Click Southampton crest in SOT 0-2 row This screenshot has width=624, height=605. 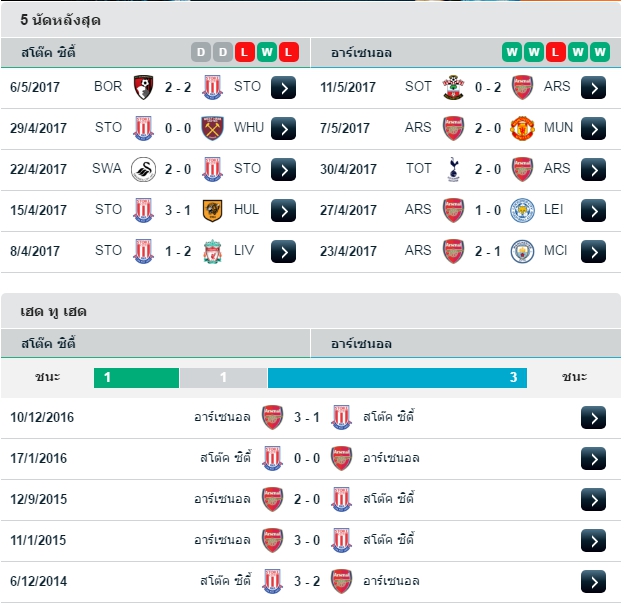[x=453, y=87]
